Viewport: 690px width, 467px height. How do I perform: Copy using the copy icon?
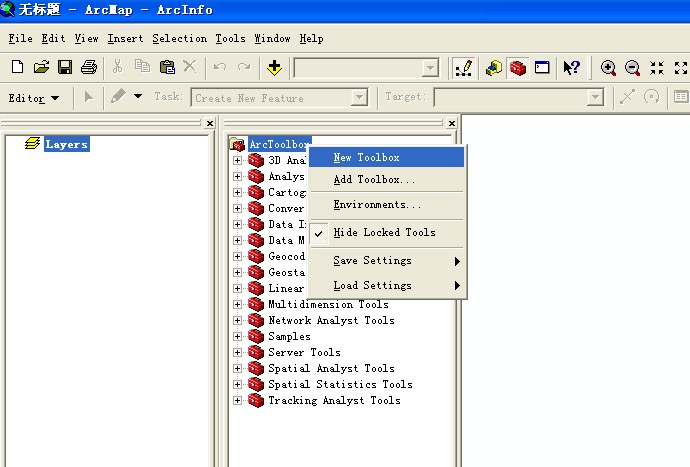tap(142, 67)
